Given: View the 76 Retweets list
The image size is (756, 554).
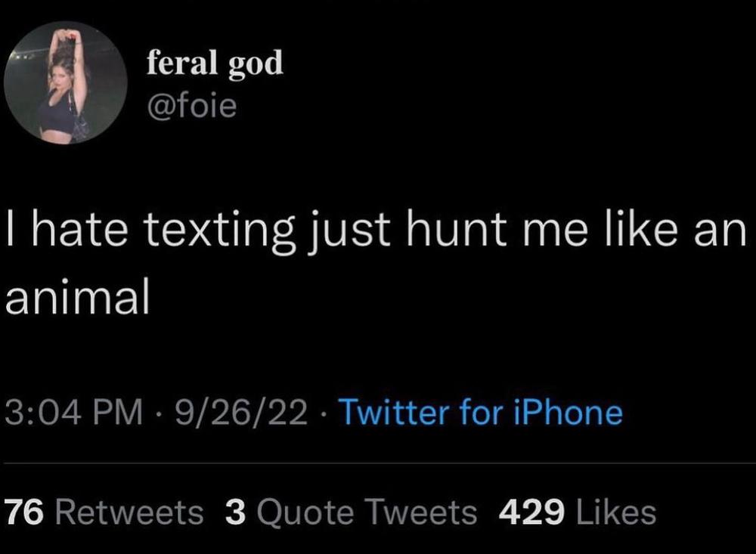Looking at the screenshot, I should click(x=104, y=512).
